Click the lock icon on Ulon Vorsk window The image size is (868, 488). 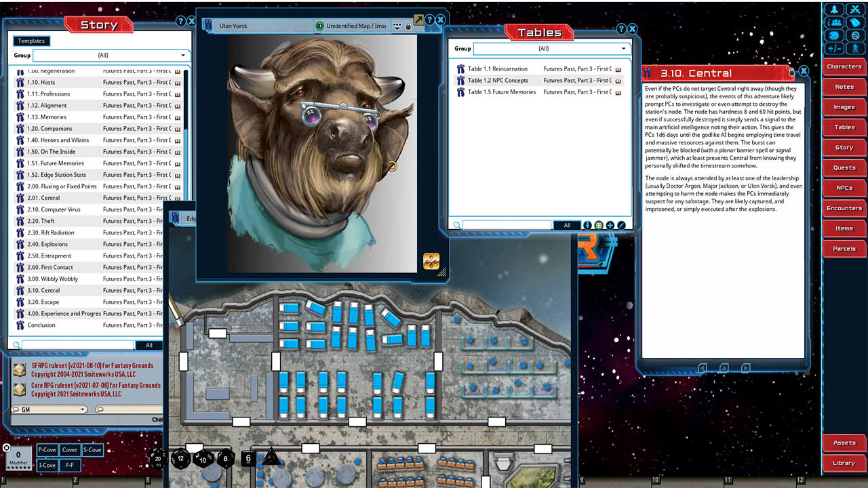408,24
